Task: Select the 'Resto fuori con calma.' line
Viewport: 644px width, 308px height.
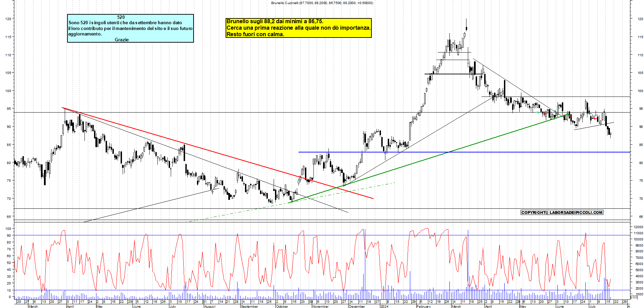Action: (x=255, y=34)
